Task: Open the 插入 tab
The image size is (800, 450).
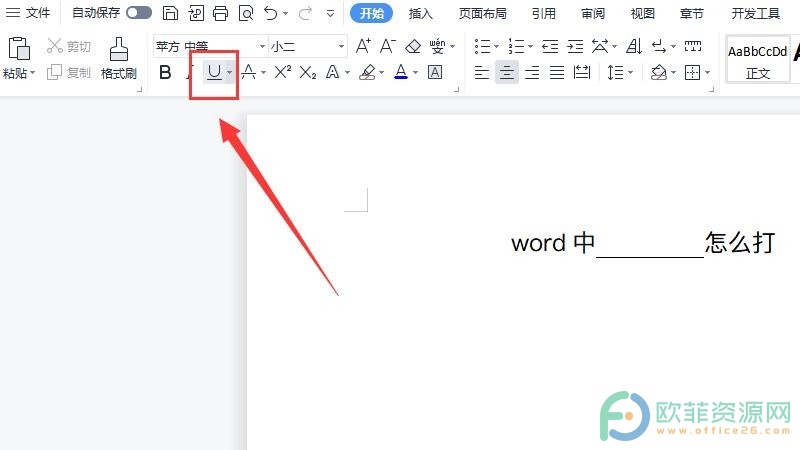Action: click(x=420, y=14)
